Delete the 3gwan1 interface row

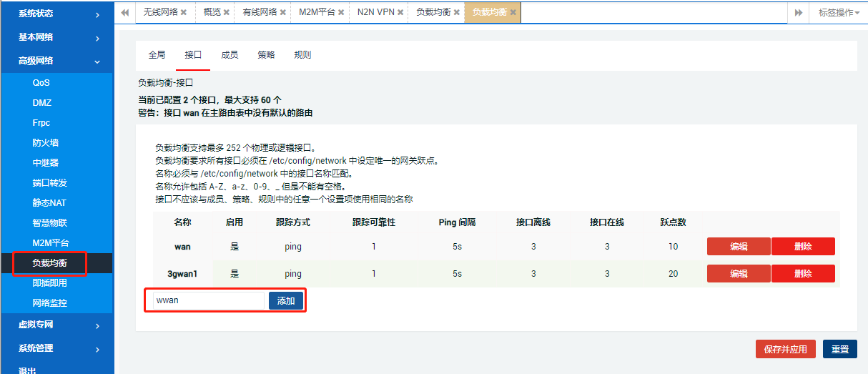(803, 274)
